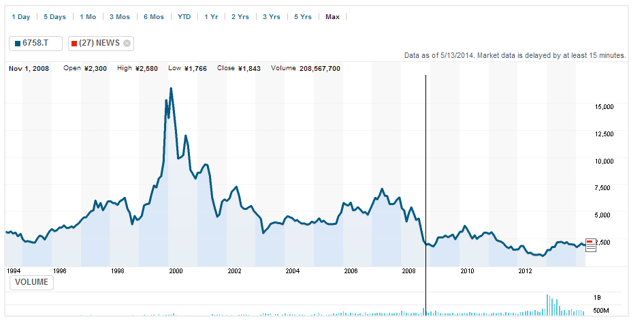
Task: Switch to the 1 Day range
Action: point(20,16)
